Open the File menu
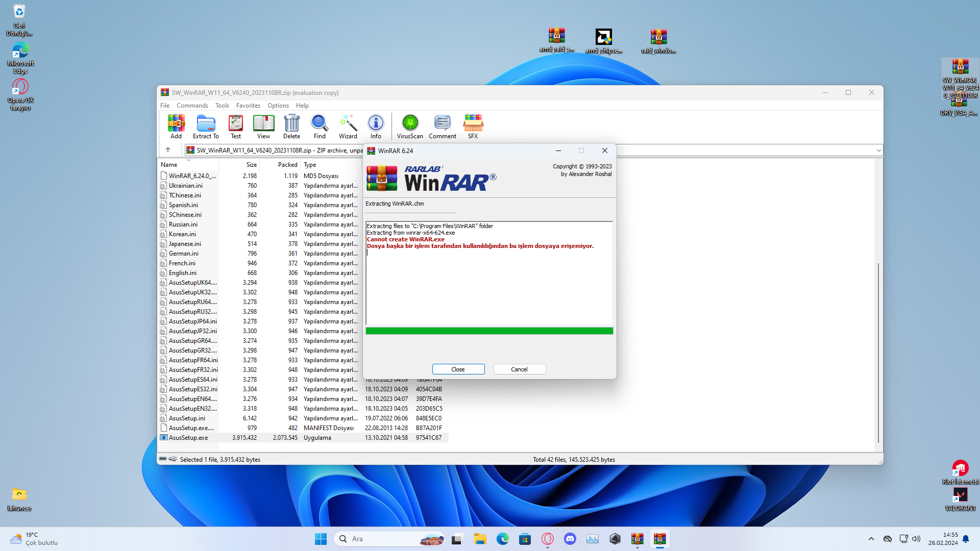Screen dimensions: 980x551 pyautogui.click(x=165, y=106)
